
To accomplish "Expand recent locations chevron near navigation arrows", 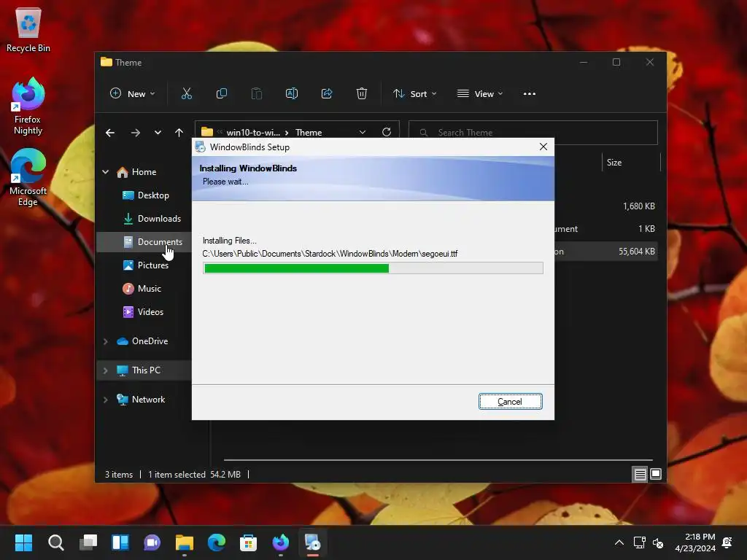I will tap(158, 133).
